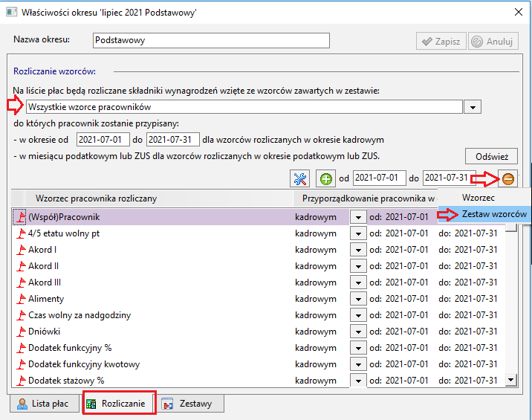Click the 'od: 2021-07-01' cell in Dniówki row
The height and width of the screenshot is (420, 532).
(399, 332)
